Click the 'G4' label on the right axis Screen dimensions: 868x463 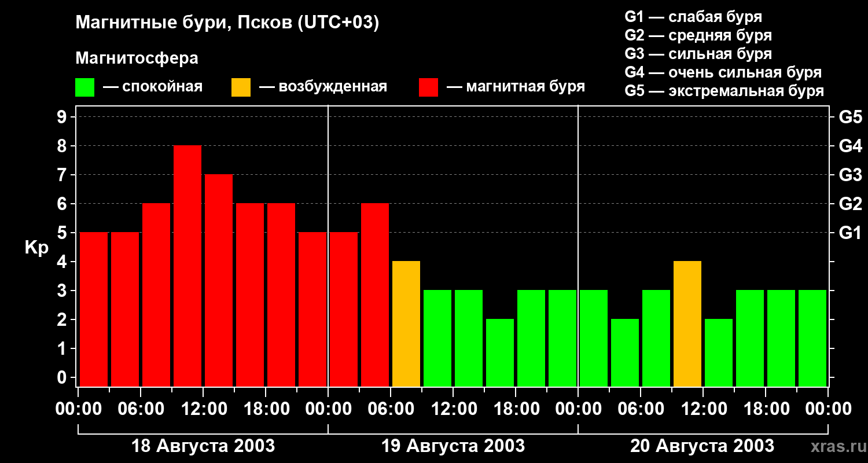[850, 146]
